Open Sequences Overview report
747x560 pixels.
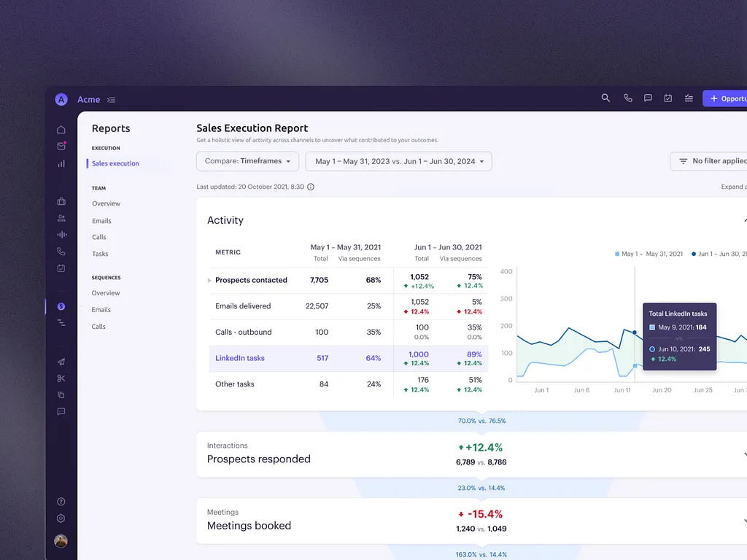point(106,293)
